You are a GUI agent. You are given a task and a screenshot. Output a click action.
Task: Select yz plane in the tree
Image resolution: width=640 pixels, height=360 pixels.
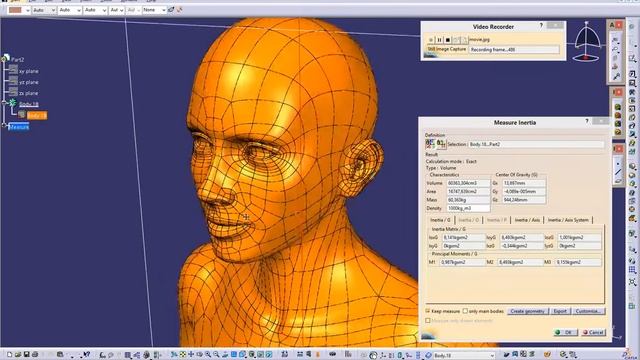coord(29,82)
